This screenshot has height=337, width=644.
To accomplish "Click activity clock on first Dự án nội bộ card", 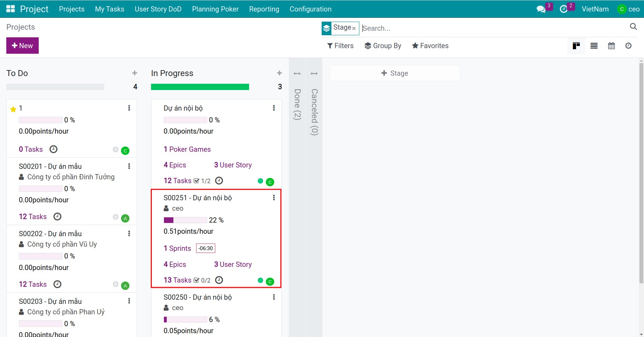I will pos(219,181).
